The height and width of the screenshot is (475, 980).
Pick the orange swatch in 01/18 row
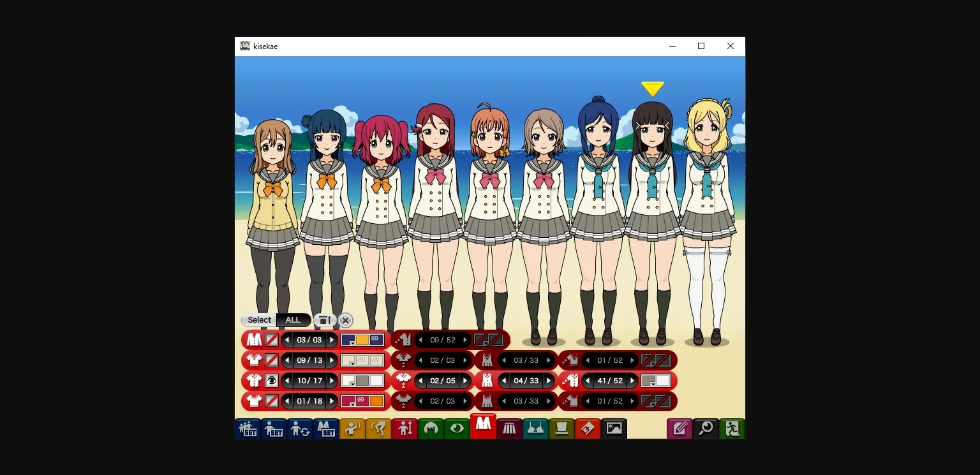click(376, 401)
